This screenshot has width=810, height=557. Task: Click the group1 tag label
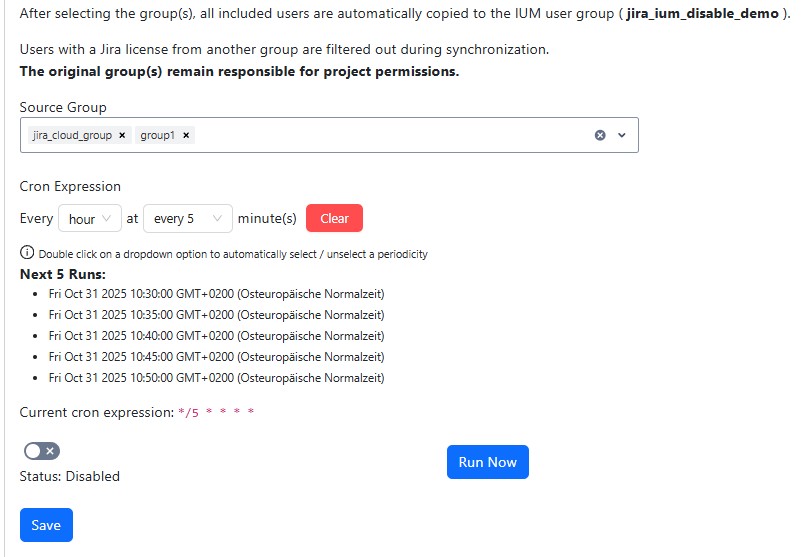(x=157, y=135)
